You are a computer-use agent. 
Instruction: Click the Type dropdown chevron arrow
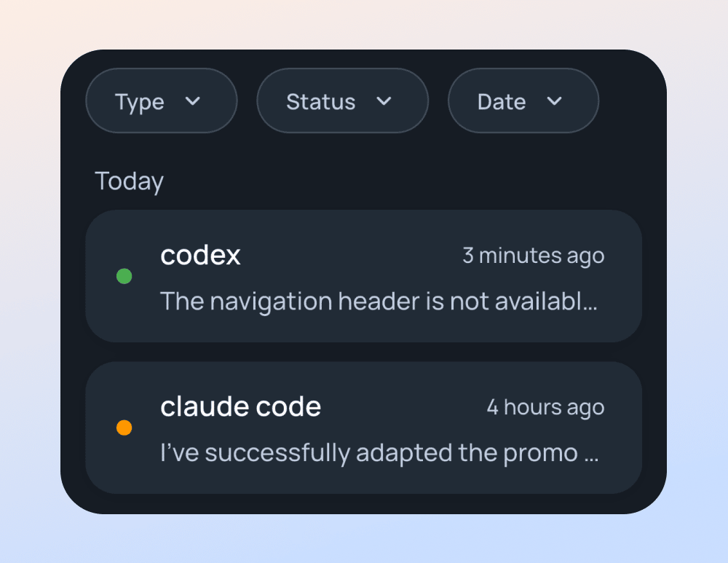(194, 102)
